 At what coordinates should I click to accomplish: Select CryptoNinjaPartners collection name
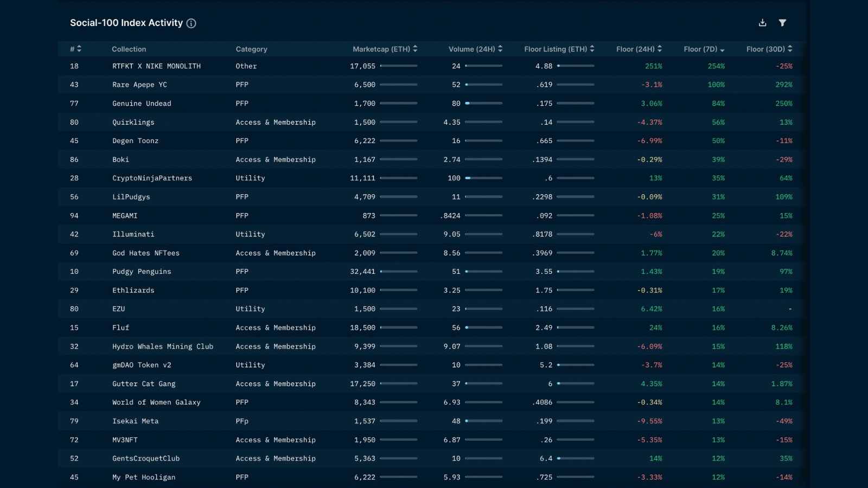(152, 178)
